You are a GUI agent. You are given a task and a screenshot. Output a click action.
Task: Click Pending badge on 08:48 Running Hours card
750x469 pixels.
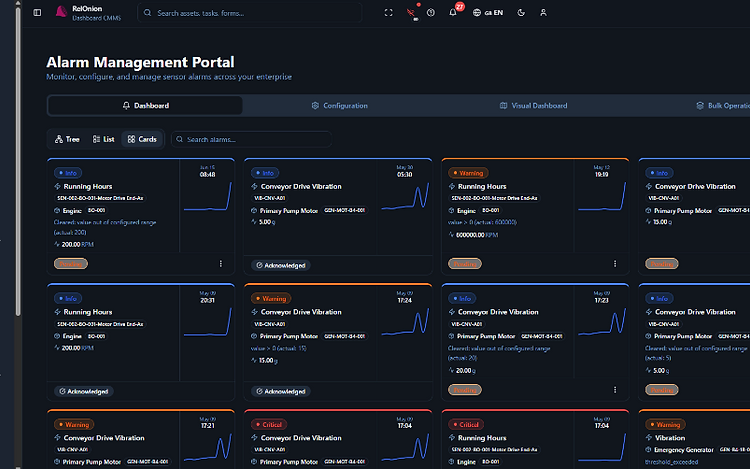[71, 264]
